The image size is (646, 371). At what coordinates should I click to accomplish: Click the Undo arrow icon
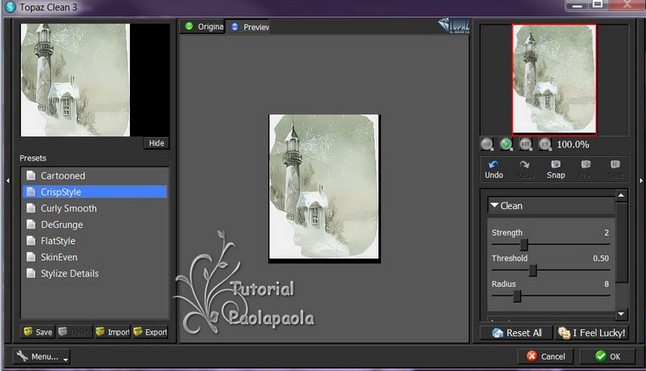494,165
